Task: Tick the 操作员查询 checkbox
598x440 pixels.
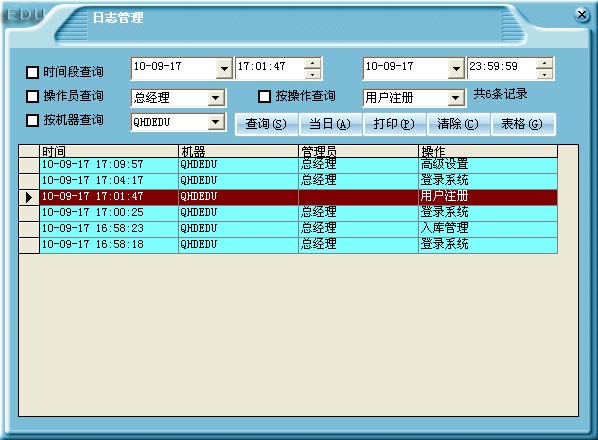Action: [32, 96]
